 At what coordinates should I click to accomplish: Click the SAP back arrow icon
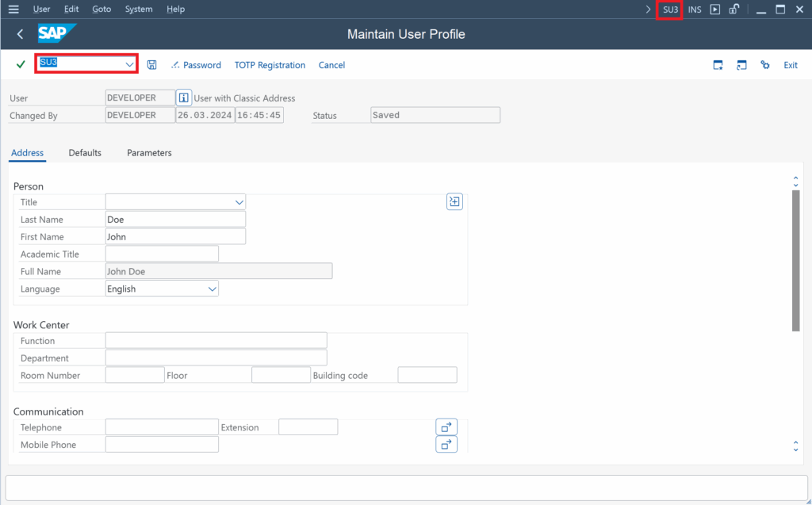[x=20, y=34]
